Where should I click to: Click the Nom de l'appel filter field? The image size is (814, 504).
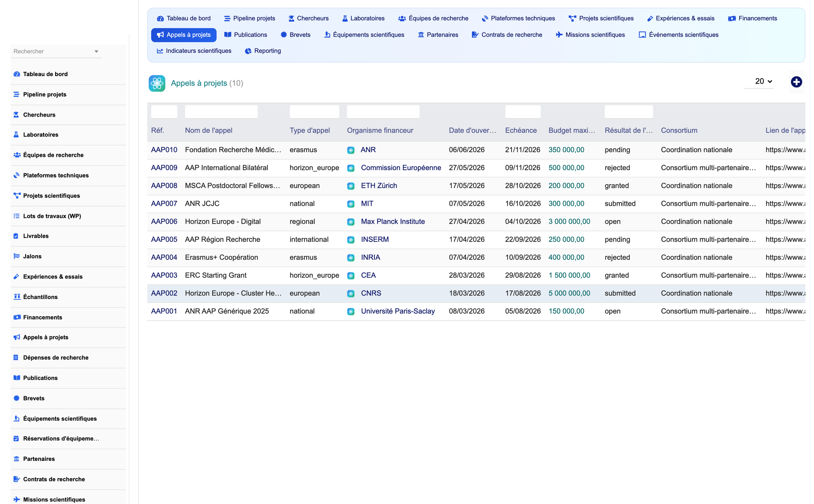coord(221,112)
